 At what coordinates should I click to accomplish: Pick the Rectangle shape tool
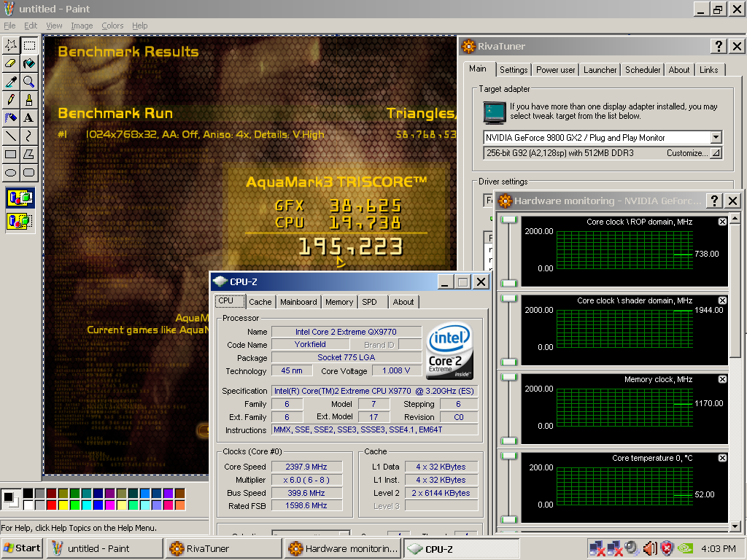click(x=11, y=155)
